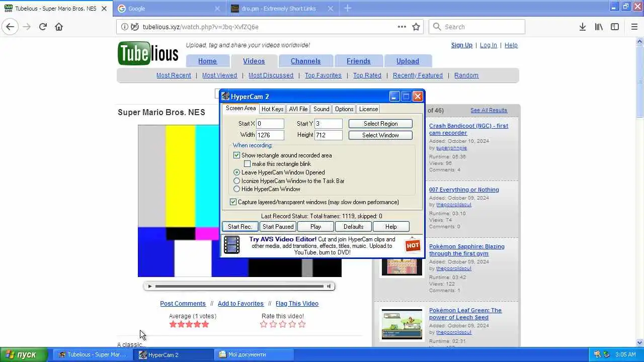Click the Start Rec. button
The height and width of the screenshot is (362, 644).
(x=240, y=227)
